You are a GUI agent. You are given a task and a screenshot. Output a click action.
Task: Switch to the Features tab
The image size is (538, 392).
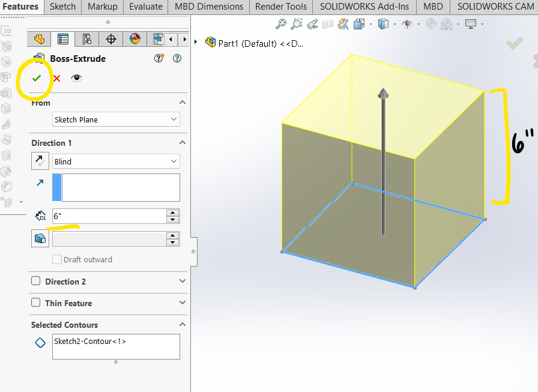(20, 7)
